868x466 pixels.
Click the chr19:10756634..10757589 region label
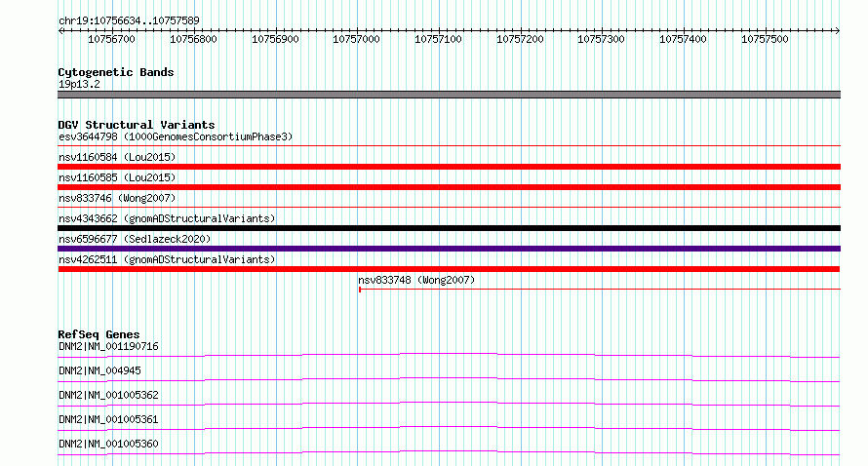tap(129, 20)
